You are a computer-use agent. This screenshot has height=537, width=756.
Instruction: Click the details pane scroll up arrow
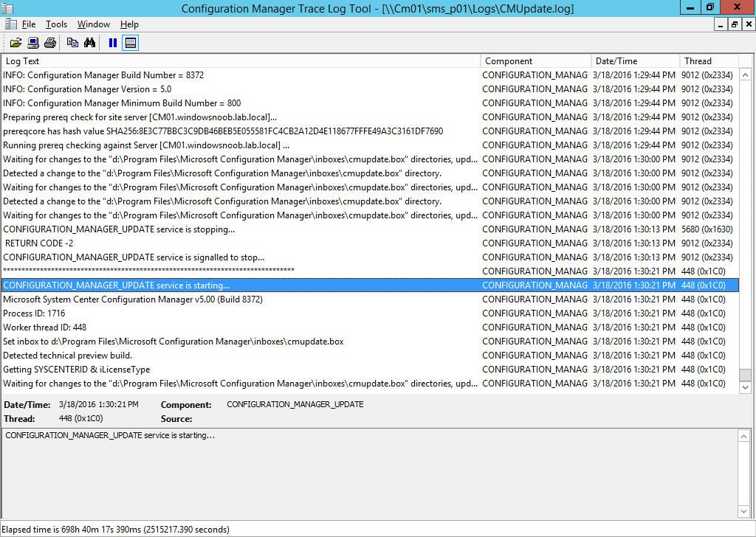click(x=743, y=437)
